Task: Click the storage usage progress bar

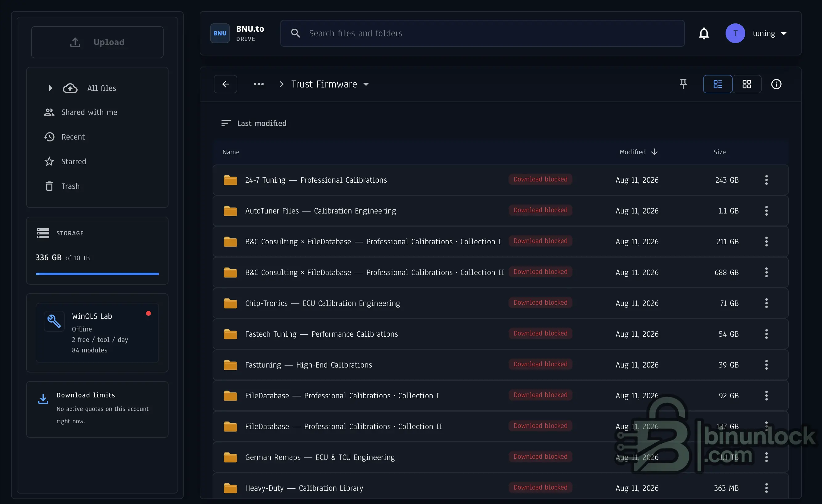Action: (97, 274)
